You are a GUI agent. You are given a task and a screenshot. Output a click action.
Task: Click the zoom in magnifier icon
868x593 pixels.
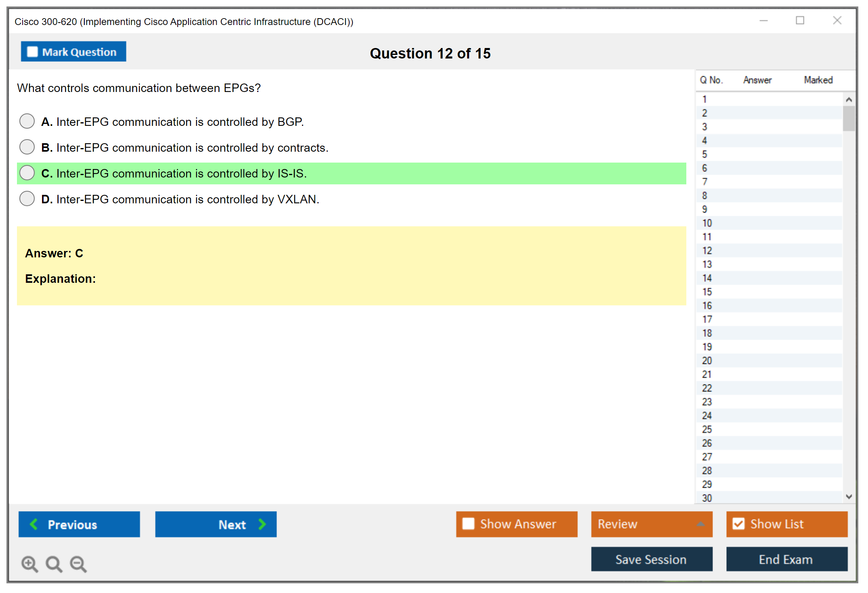pyautogui.click(x=29, y=564)
